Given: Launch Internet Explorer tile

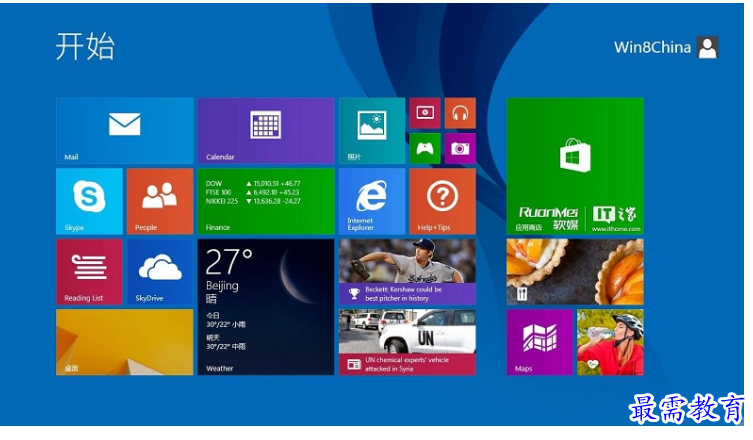Looking at the screenshot, I should pos(372,201).
